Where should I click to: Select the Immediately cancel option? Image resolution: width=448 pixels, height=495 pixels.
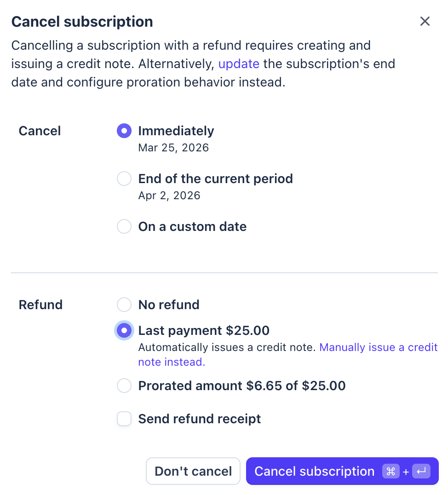[x=124, y=131]
